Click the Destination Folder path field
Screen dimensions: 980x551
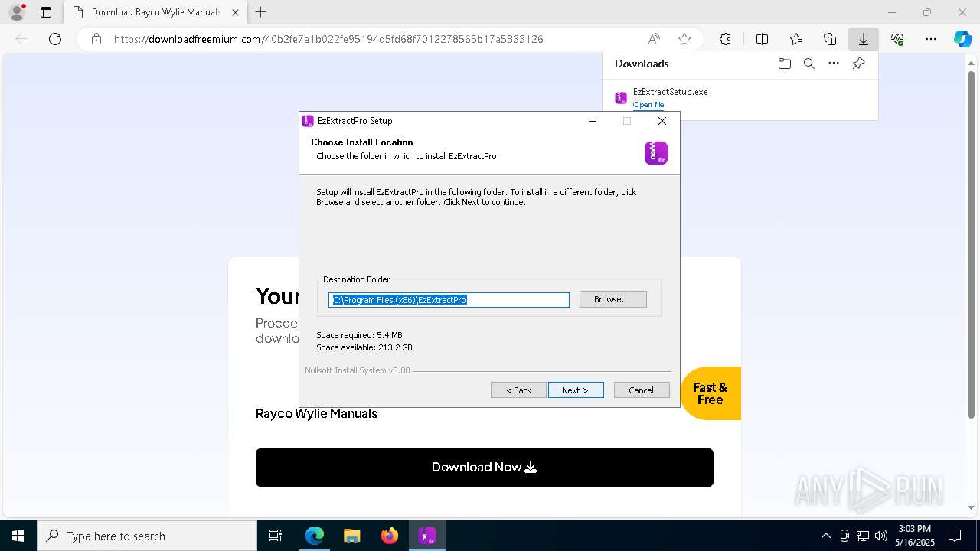pos(449,300)
